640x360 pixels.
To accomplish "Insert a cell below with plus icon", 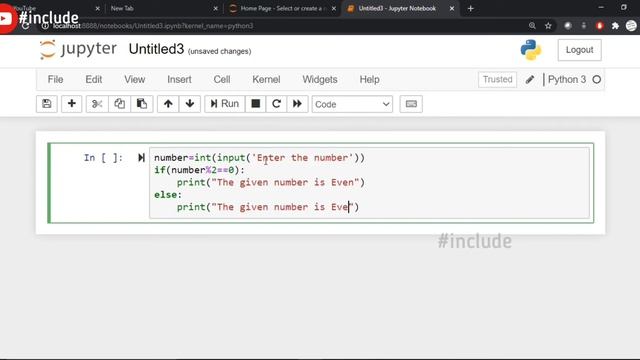I will tap(71, 104).
